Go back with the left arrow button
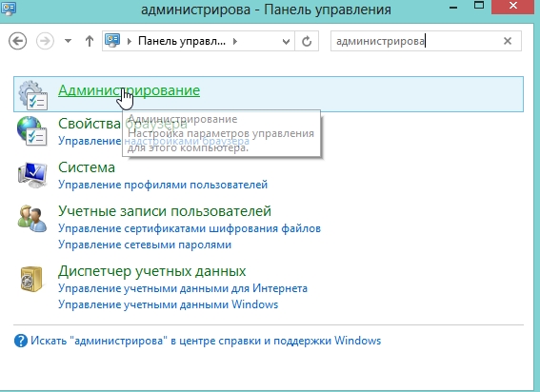The image size is (540, 392). tap(17, 41)
